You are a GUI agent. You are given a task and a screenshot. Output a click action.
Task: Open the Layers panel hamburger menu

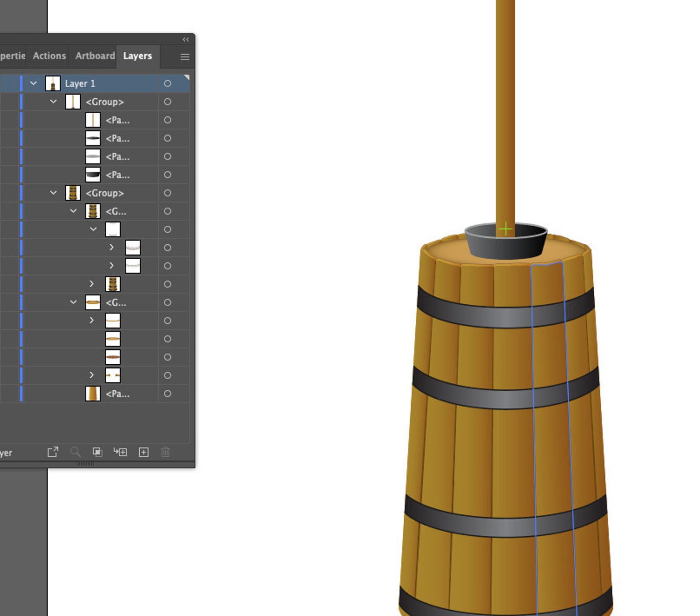[x=185, y=57]
